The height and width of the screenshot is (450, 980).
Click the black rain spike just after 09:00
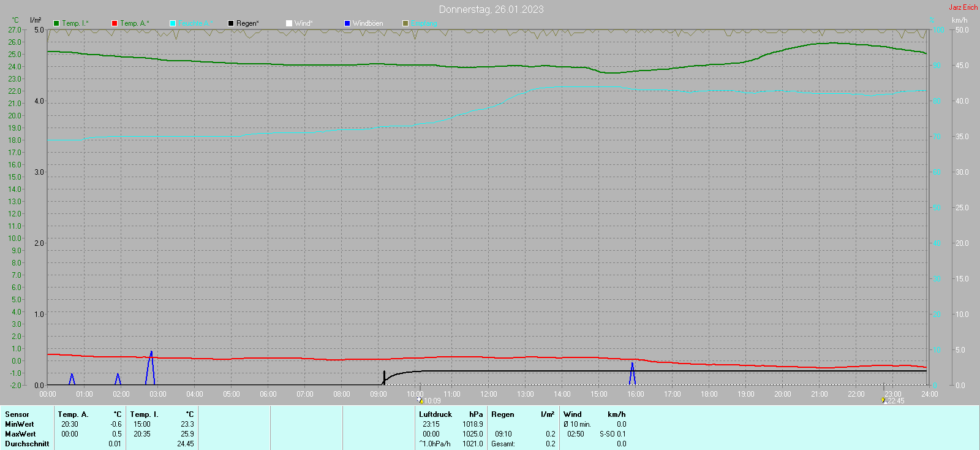point(384,375)
